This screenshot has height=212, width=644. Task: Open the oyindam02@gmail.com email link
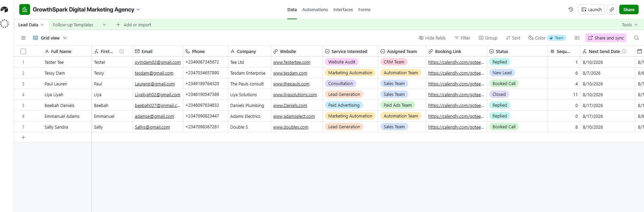coord(158,62)
